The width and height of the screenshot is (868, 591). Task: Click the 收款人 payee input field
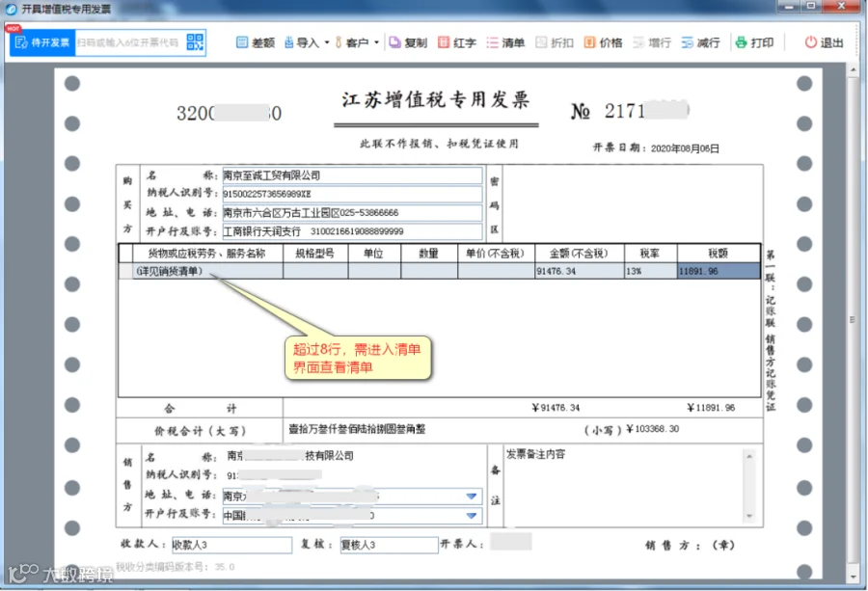coord(231,545)
